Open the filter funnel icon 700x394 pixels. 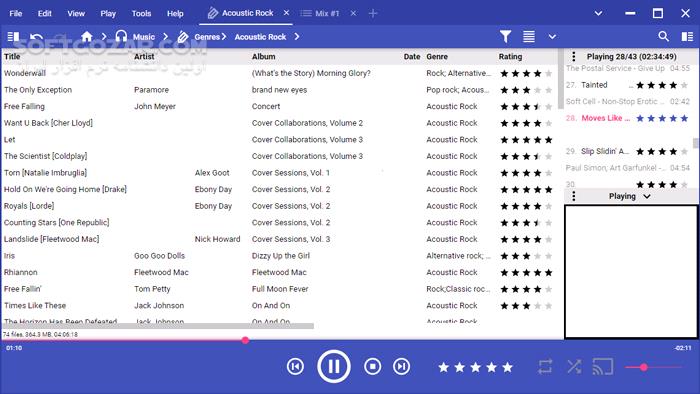(505, 37)
